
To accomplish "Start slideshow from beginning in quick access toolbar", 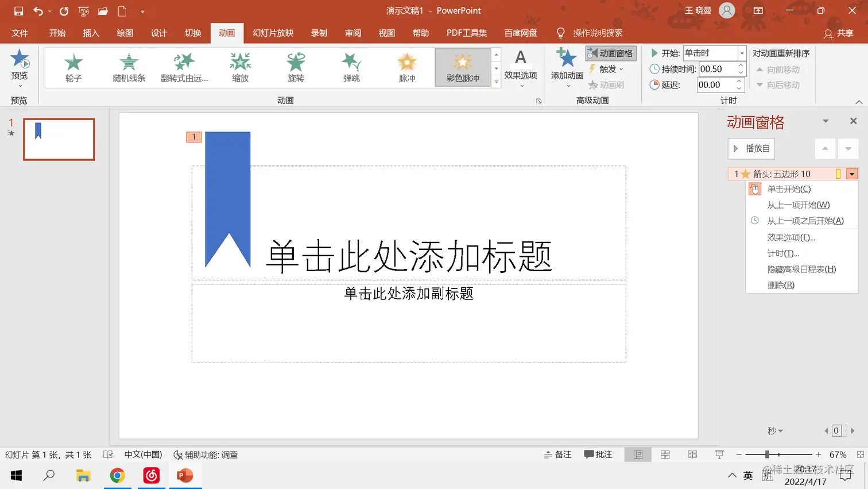I will click(x=84, y=11).
